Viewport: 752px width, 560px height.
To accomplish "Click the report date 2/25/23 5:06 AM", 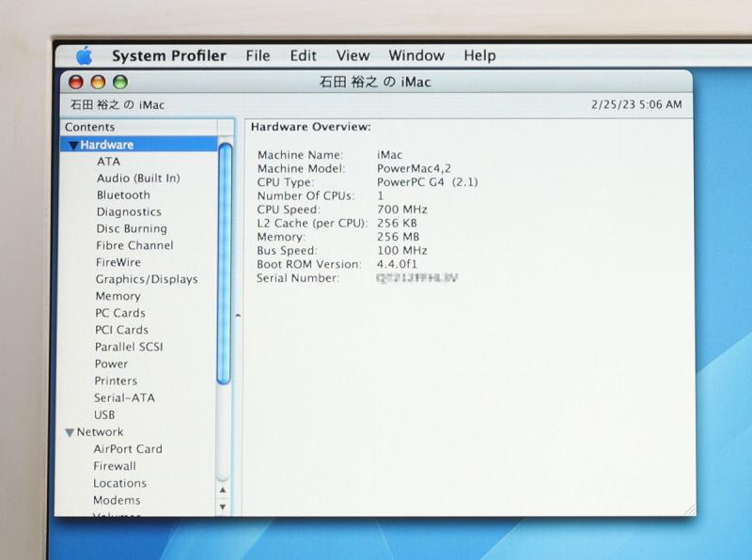I will coord(636,104).
